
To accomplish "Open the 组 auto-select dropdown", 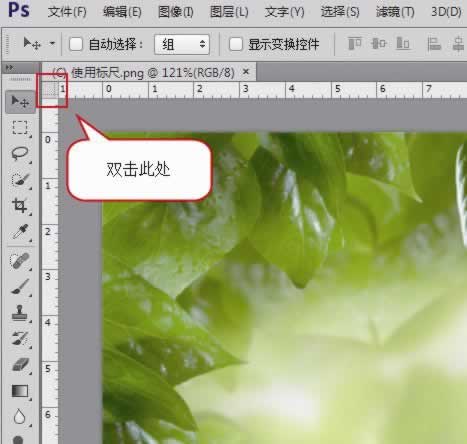I will [182, 44].
